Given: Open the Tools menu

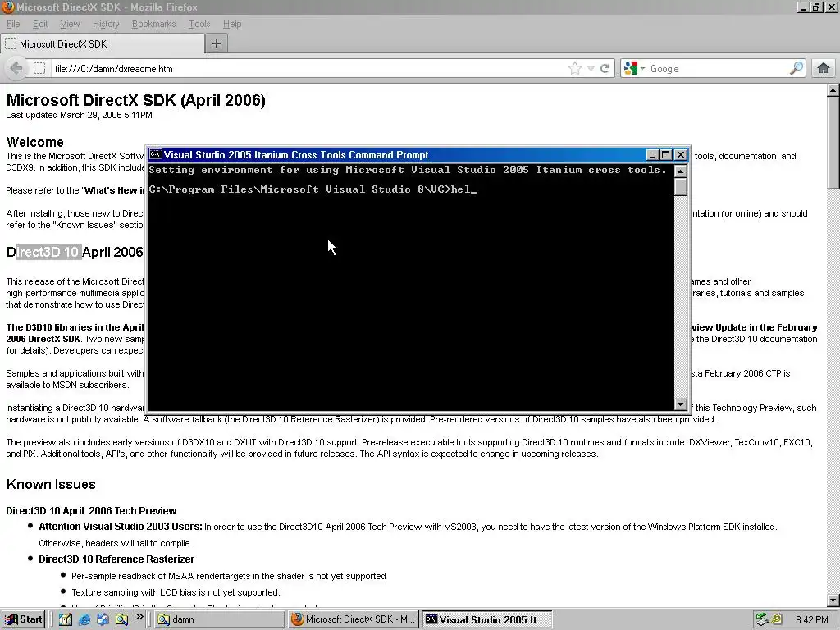Looking at the screenshot, I should [199, 24].
